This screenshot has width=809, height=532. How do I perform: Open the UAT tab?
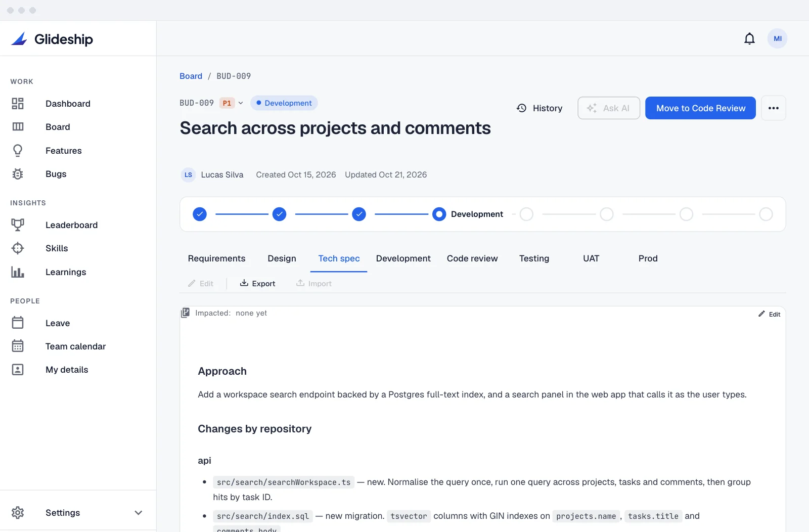click(591, 258)
